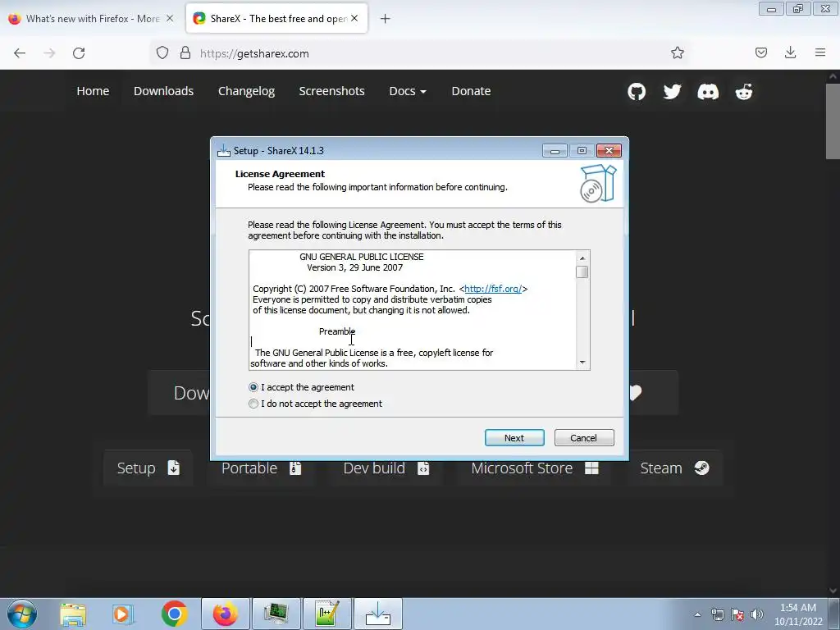Click the Action Center flag tray icon
Image resolution: width=840 pixels, height=630 pixels.
(737, 614)
